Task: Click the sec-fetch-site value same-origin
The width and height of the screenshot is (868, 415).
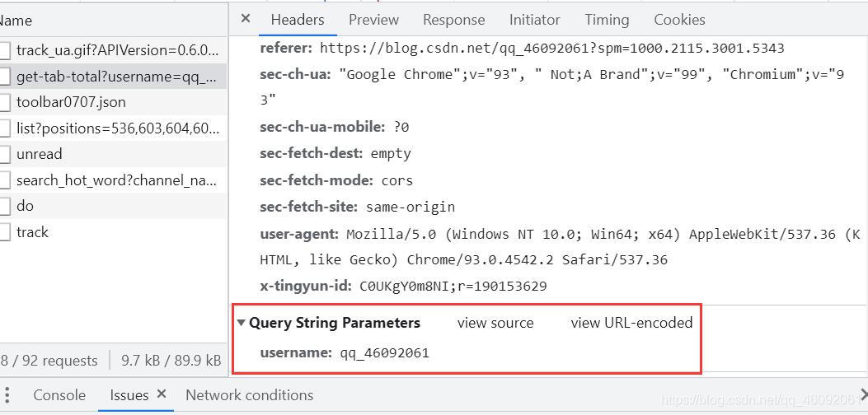Action: pos(411,207)
